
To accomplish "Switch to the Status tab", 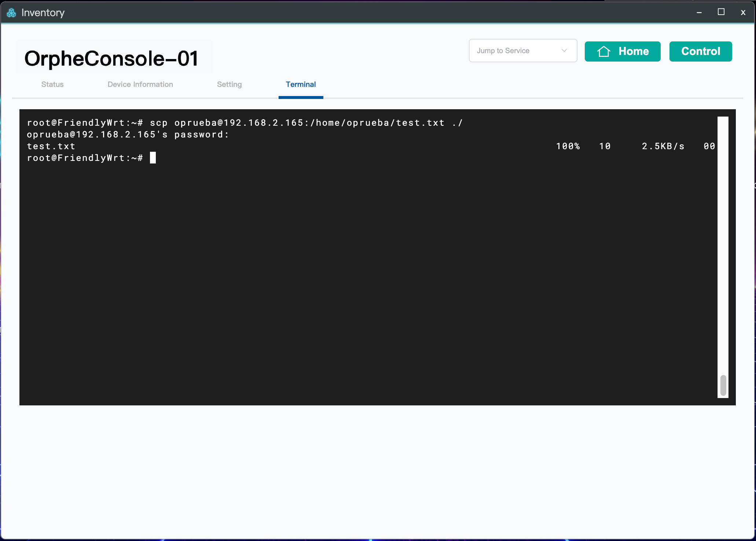I will click(x=52, y=84).
